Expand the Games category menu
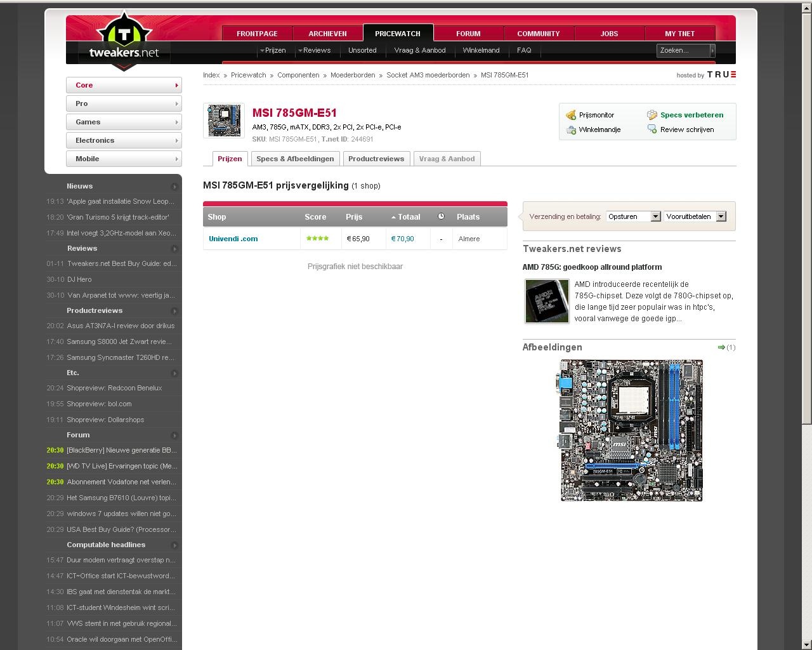Viewport: 812px width, 650px height. [124, 122]
